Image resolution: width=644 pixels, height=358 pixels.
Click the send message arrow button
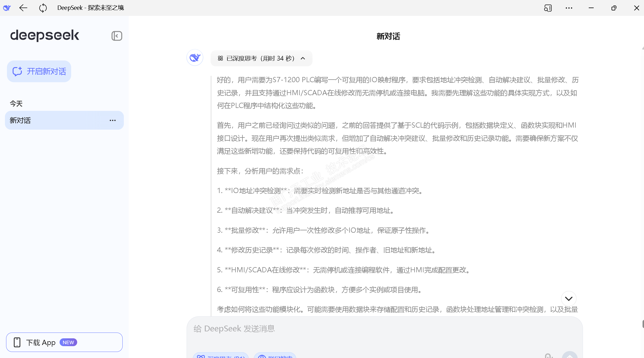point(569,356)
